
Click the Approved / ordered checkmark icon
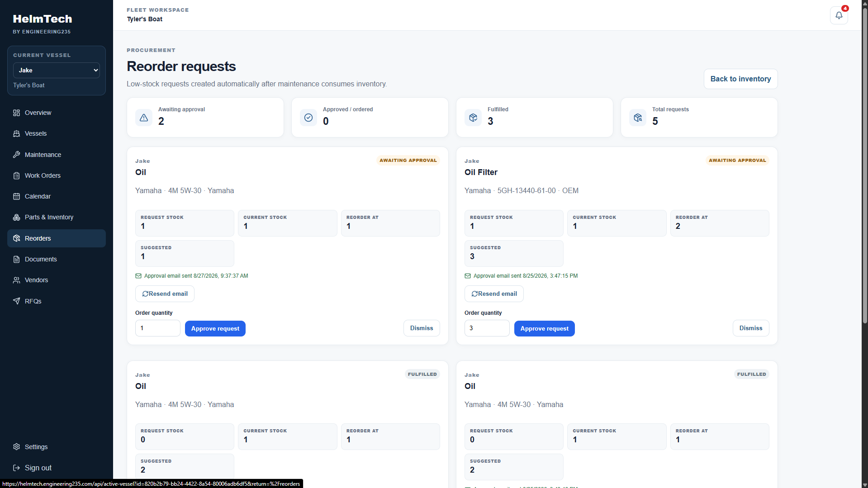pos(308,118)
